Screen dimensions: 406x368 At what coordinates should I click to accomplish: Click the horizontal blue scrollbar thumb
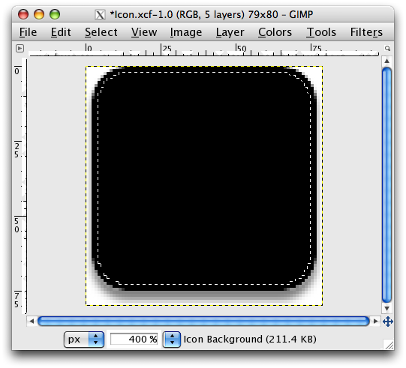click(x=203, y=321)
